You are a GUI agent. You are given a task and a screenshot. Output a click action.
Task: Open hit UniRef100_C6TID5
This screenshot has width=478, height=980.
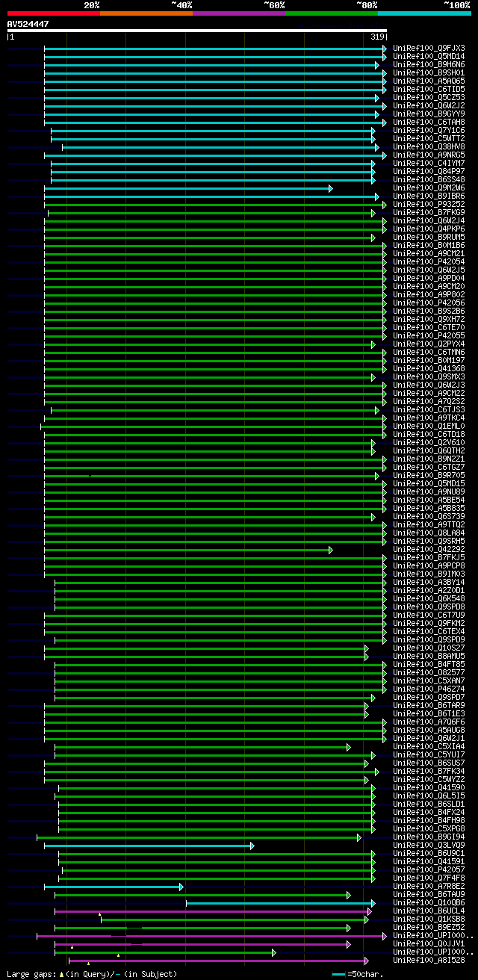pos(429,89)
